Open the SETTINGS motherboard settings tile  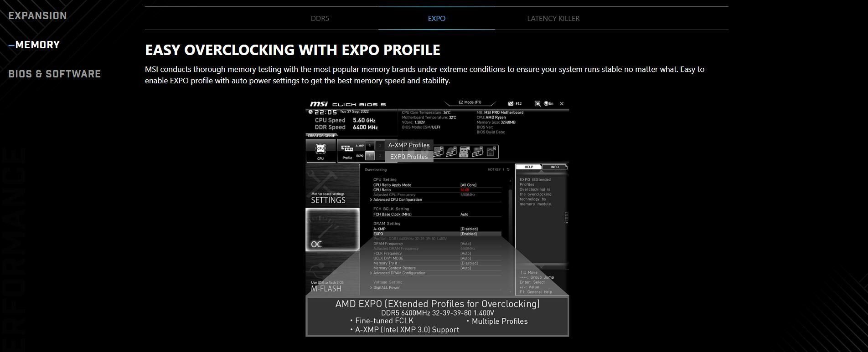332,186
